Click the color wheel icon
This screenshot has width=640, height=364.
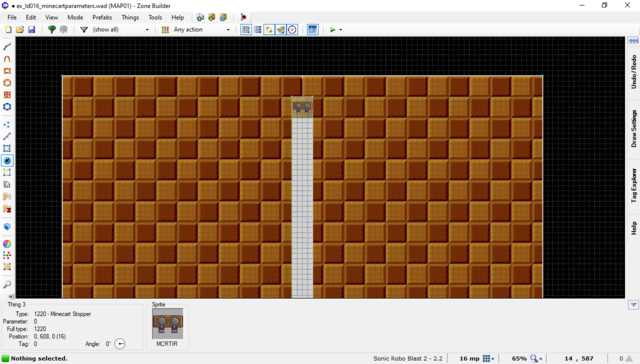(7, 244)
